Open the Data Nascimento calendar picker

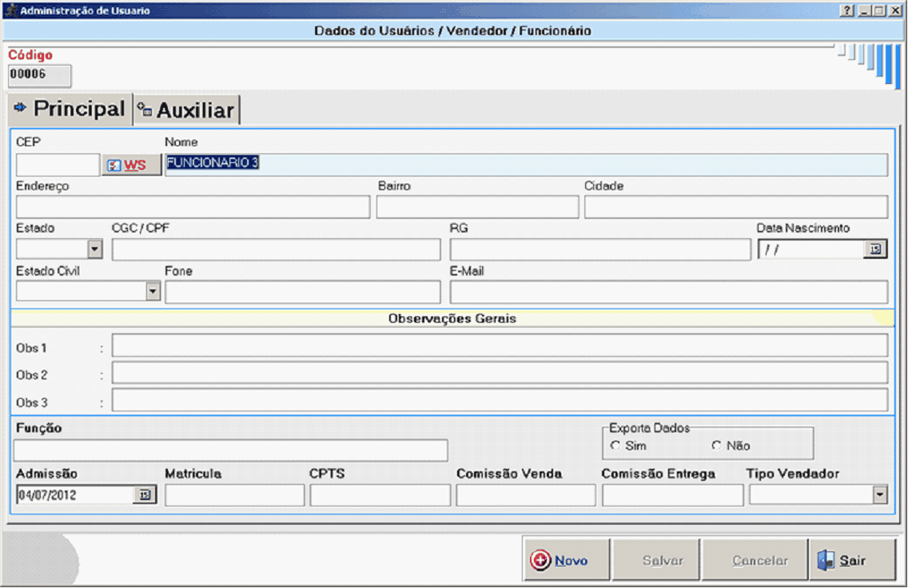click(x=875, y=250)
